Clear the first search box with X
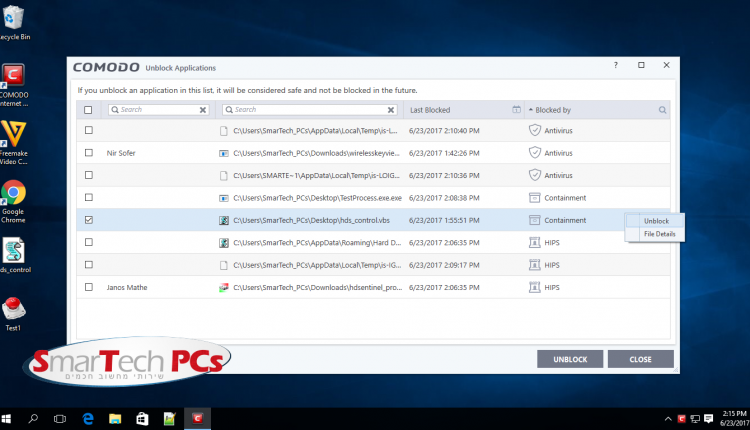The width and height of the screenshot is (750, 430). coord(203,110)
